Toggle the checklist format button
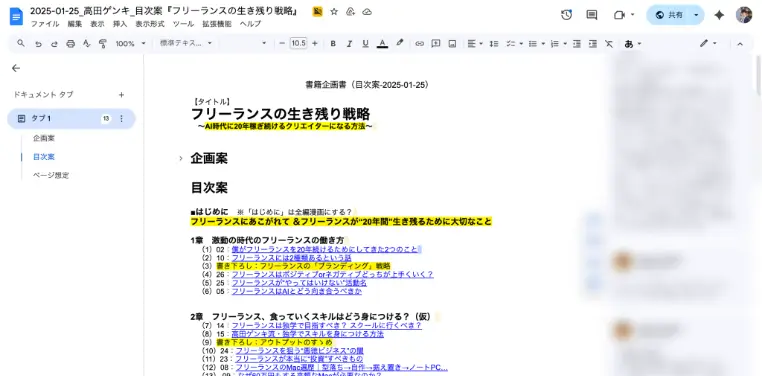 [510, 44]
